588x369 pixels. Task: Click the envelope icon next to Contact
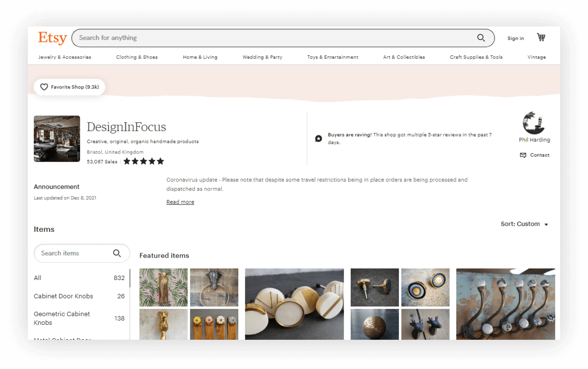523,155
